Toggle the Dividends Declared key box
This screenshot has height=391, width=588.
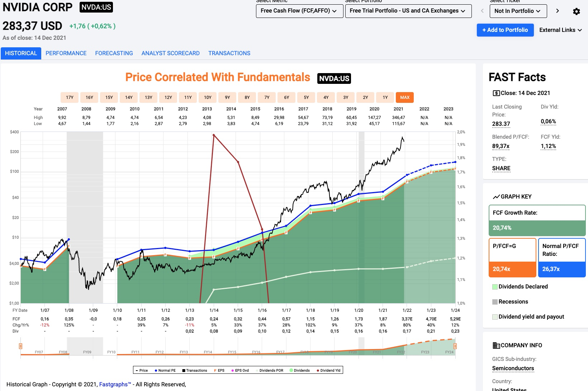pos(495,287)
